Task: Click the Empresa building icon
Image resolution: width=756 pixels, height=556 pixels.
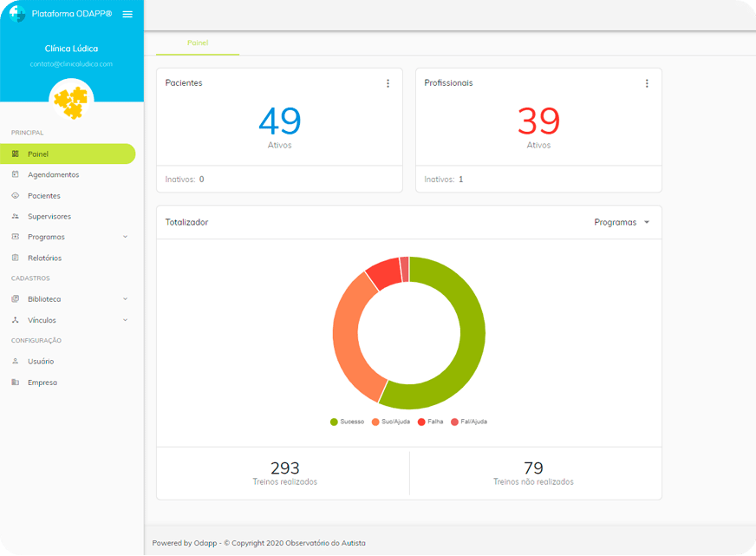Action: 16,383
